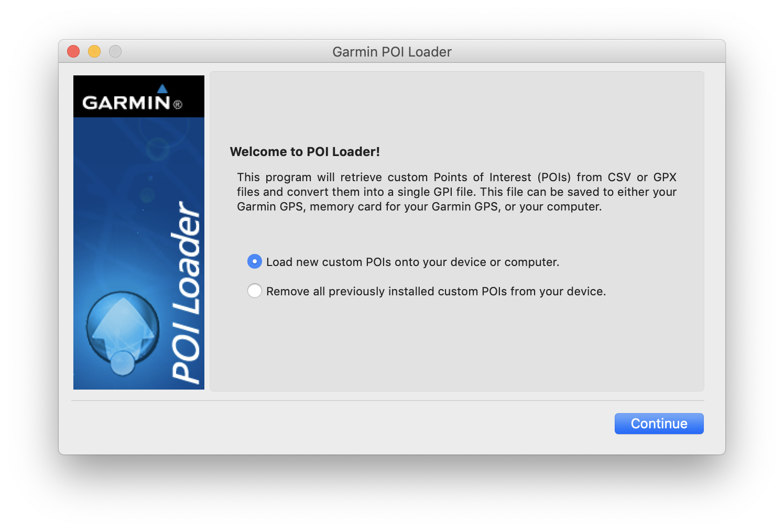The height and width of the screenshot is (532, 784).
Task: Click the lens flare circle in the blue banner
Action: [157, 149]
